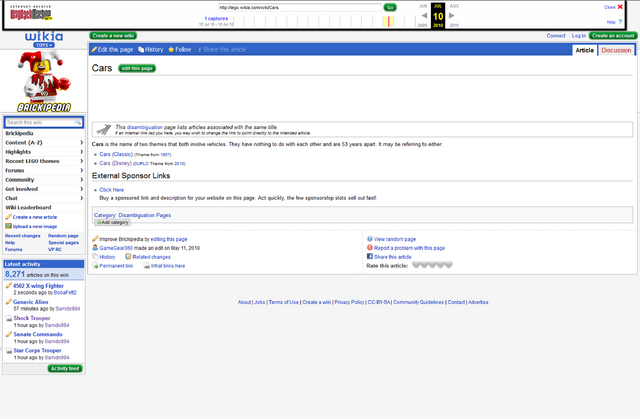
Task: Click the Wayback Go button
Action: tap(390, 7)
